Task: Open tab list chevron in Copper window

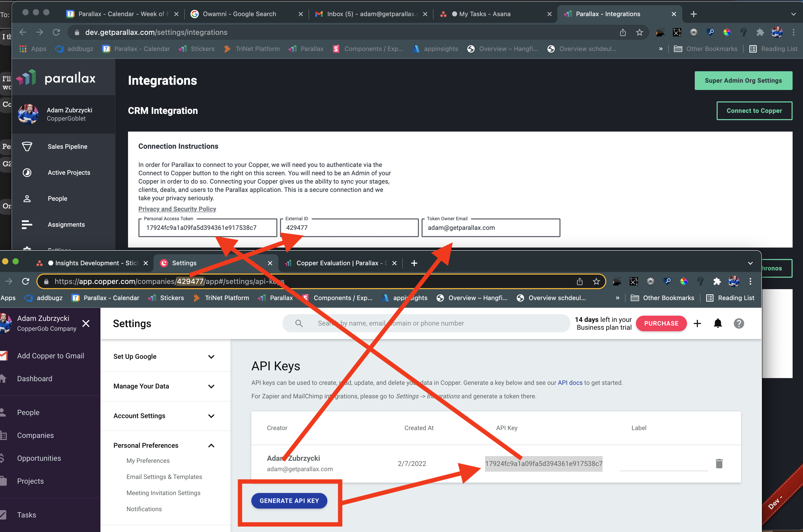Action: coord(750,263)
